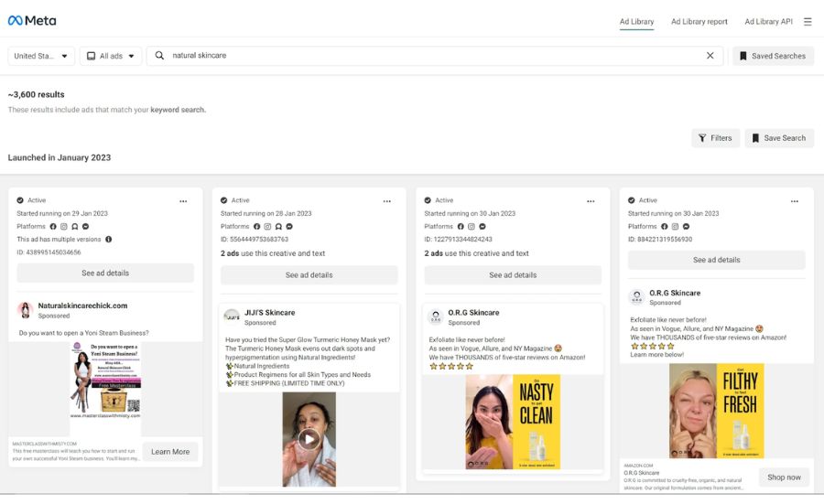
Task: Click Facebook icon on Filthy Fresh ad card
Action: [665, 227]
